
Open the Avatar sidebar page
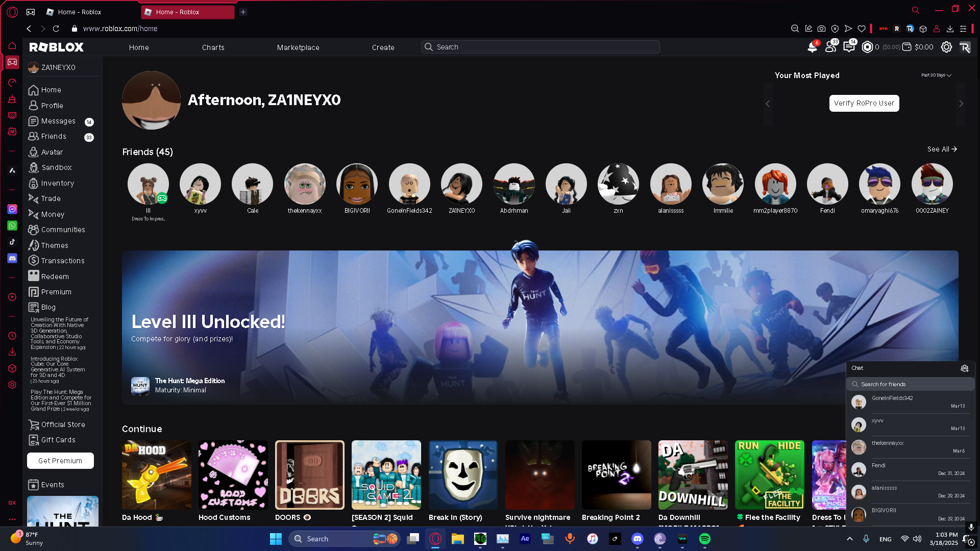[52, 152]
